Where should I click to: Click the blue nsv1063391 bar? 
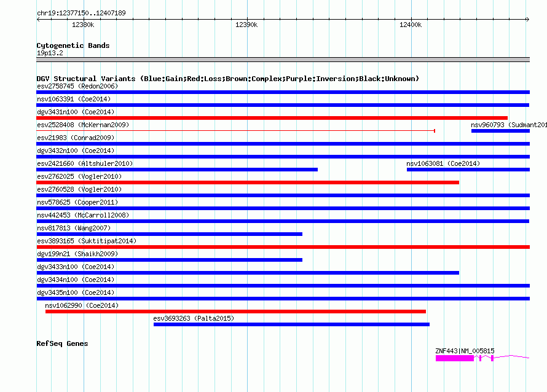click(x=283, y=105)
